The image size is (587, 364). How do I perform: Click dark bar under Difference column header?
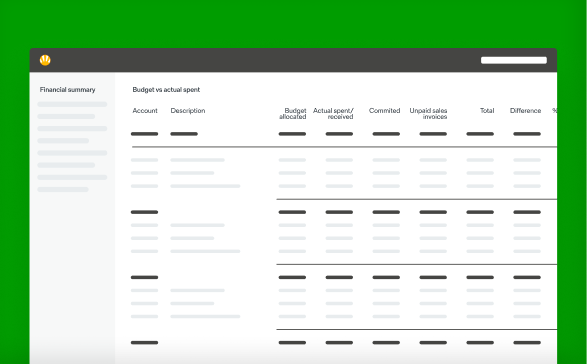(x=527, y=134)
